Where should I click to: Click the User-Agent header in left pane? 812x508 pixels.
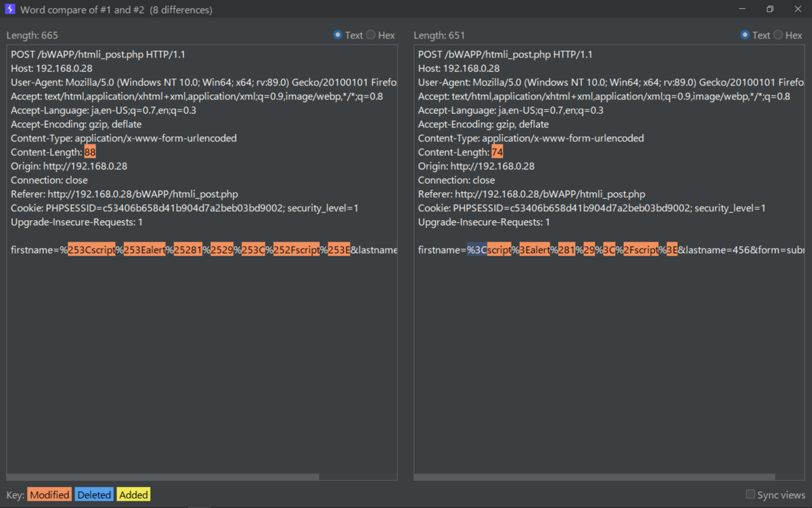[x=204, y=83]
